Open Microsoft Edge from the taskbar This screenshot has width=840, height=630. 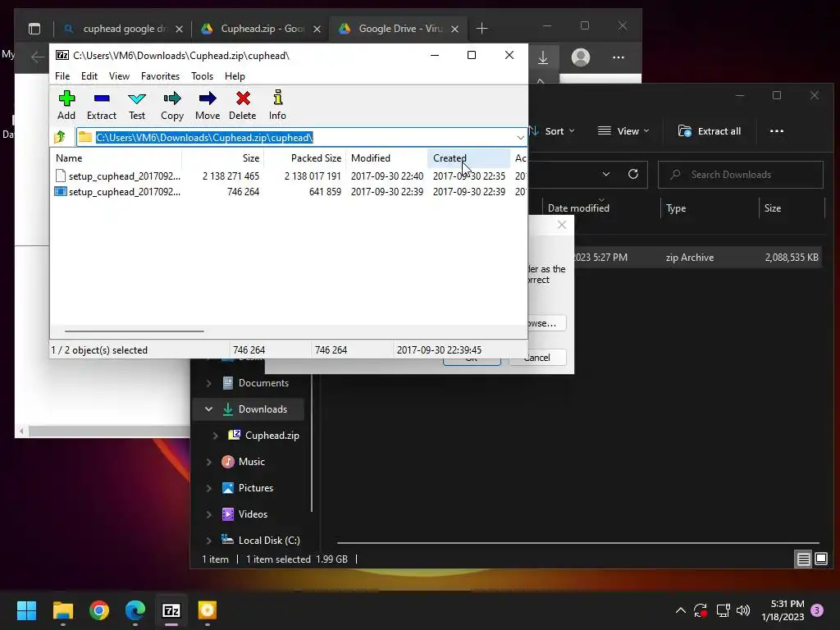[135, 610]
